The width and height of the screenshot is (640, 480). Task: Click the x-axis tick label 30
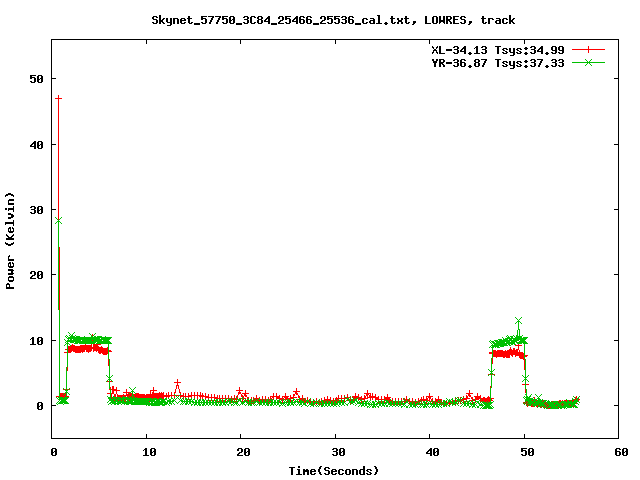(x=338, y=452)
